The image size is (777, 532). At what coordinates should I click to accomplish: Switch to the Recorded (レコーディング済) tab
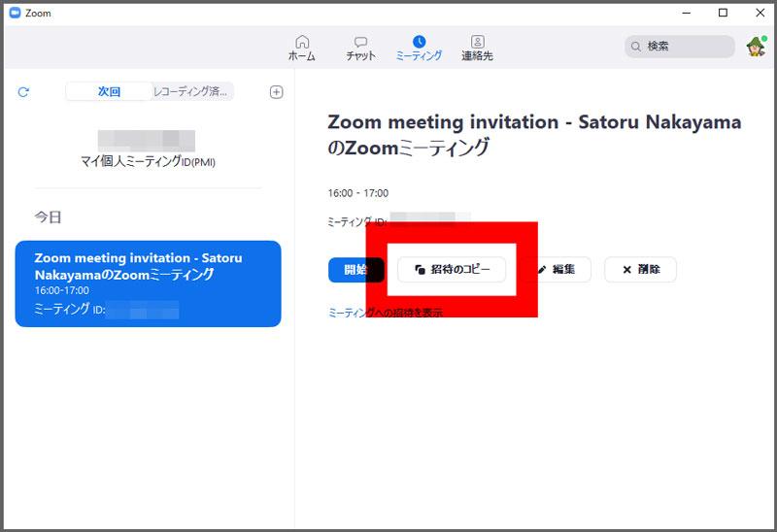click(191, 91)
